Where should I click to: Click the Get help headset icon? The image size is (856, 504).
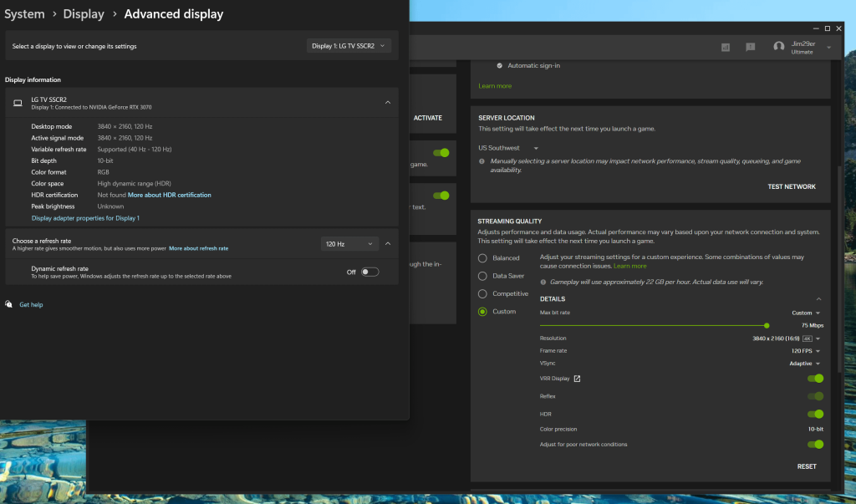(x=9, y=304)
